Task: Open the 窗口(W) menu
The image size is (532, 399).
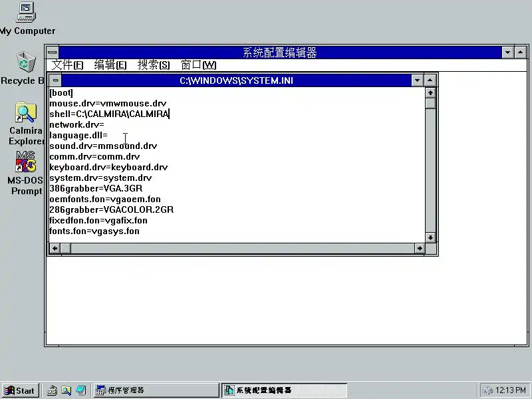Action: tap(198, 65)
